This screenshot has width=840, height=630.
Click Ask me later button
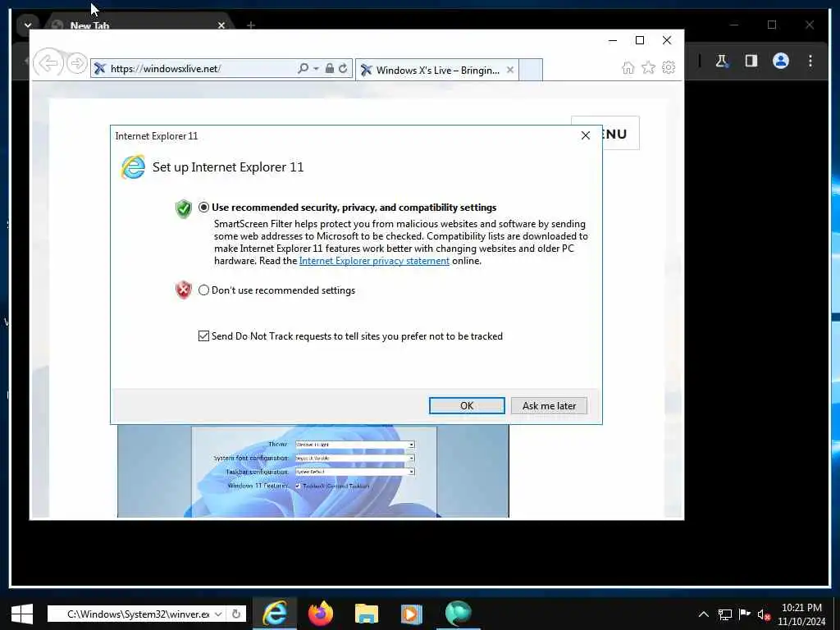coord(549,405)
